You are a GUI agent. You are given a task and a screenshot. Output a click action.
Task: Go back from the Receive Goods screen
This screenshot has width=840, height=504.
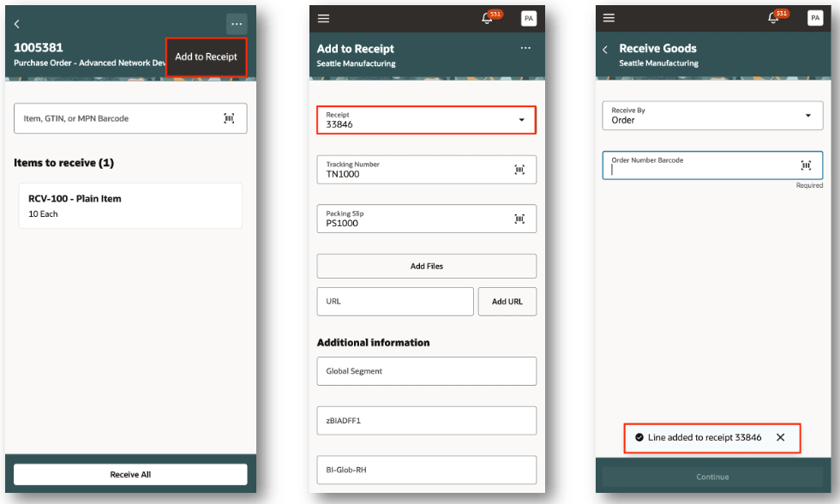pyautogui.click(x=605, y=49)
